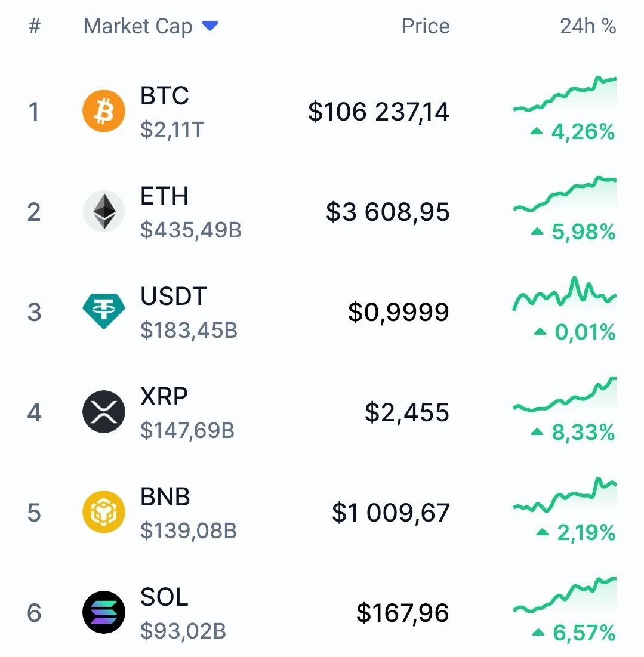Open the SOL coin name
The height and width of the screenshot is (657, 644).
pos(164,597)
